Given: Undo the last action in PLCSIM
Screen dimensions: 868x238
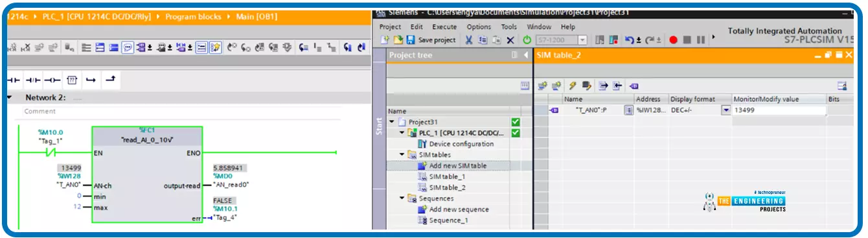Looking at the screenshot, I should (x=629, y=40).
